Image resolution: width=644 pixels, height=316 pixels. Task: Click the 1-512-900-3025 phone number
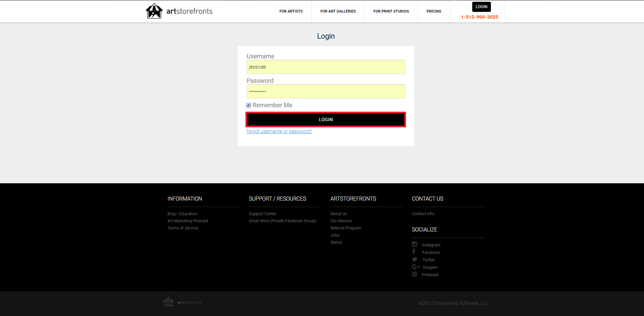pos(479,17)
